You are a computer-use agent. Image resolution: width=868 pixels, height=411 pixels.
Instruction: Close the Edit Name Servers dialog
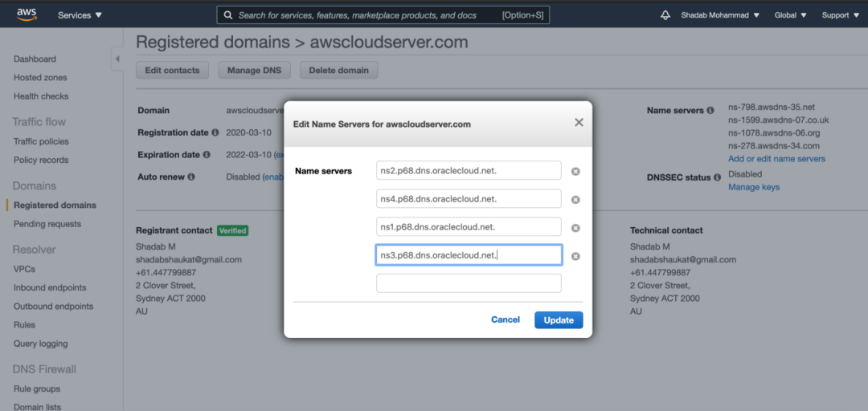click(579, 123)
